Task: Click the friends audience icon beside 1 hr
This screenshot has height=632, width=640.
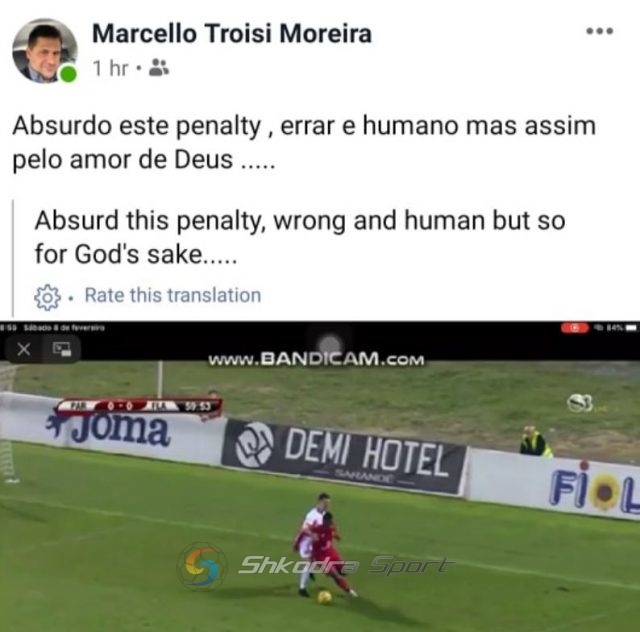Action: tap(158, 68)
